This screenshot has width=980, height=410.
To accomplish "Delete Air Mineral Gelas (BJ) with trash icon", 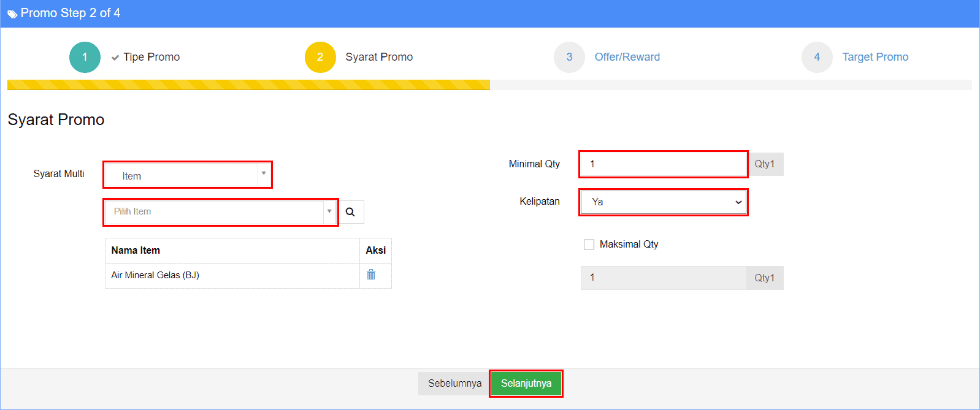I will pos(371,275).
